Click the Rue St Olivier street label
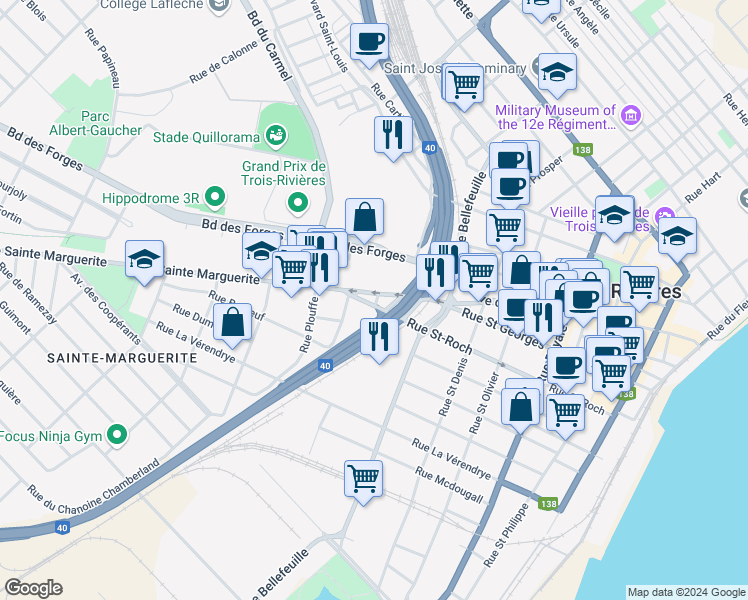The image size is (748, 600). tap(484, 403)
